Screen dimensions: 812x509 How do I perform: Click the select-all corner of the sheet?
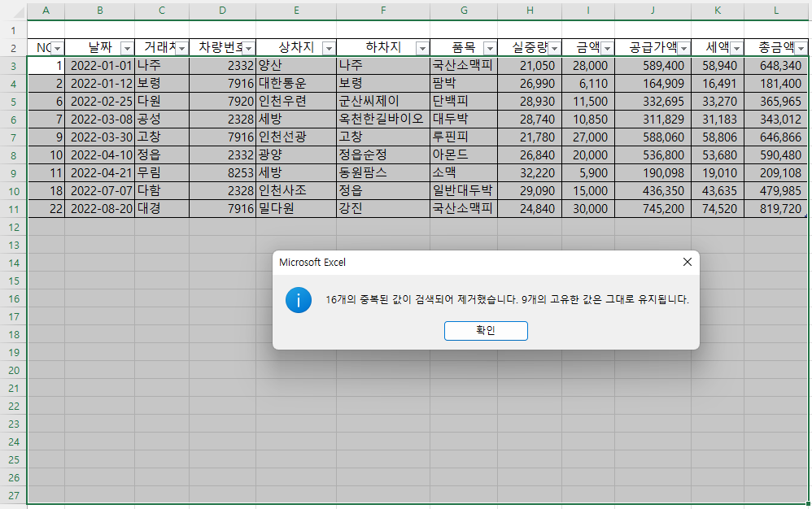(14, 11)
